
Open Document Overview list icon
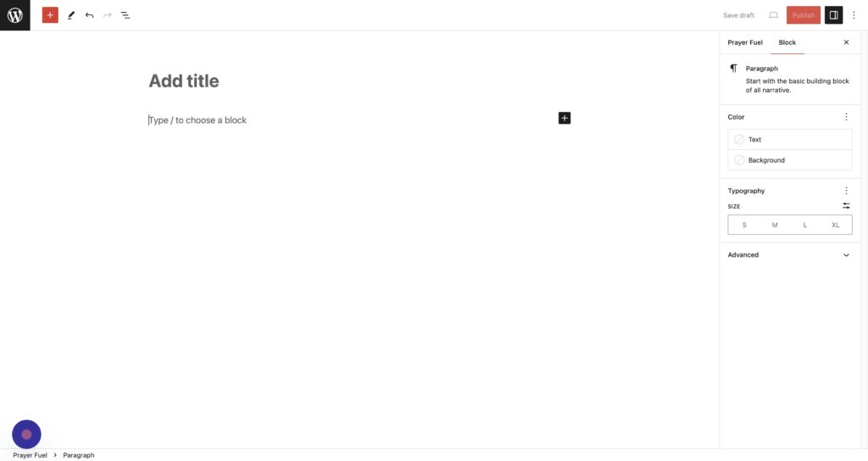point(125,15)
